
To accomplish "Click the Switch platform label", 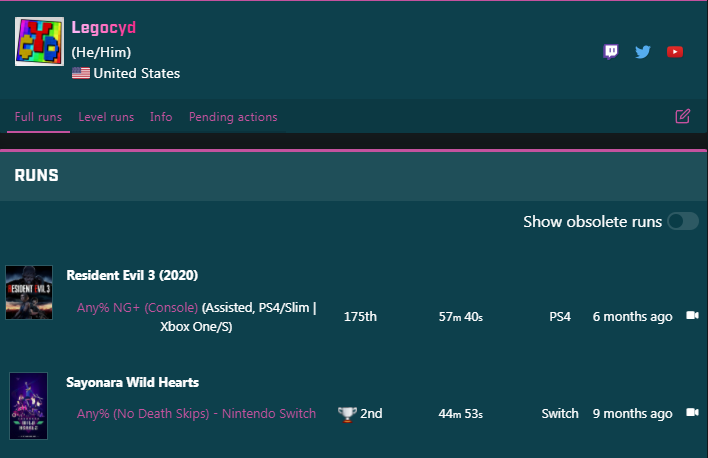I will click(x=560, y=414).
